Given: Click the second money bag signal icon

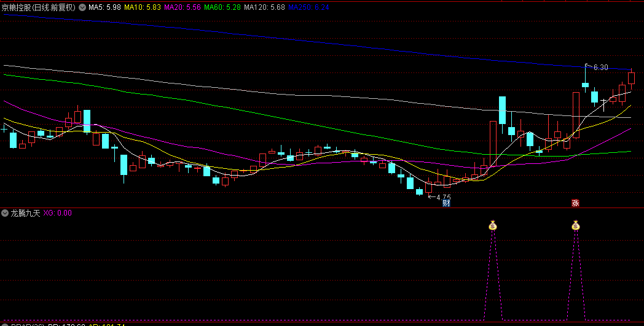Looking at the screenshot, I should tap(576, 225).
